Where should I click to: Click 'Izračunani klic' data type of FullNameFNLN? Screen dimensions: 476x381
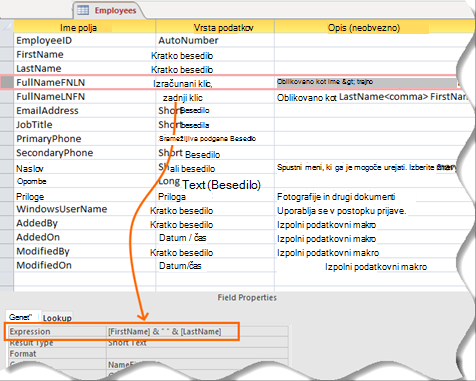click(215, 83)
